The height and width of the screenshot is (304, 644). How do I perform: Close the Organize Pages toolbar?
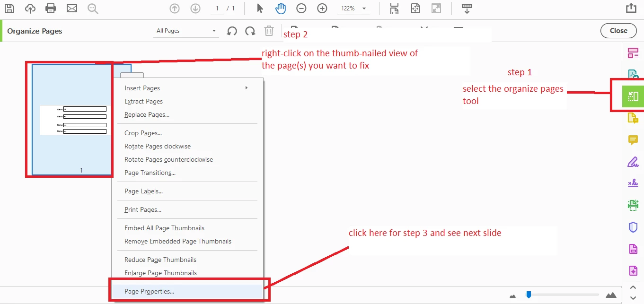point(618,31)
